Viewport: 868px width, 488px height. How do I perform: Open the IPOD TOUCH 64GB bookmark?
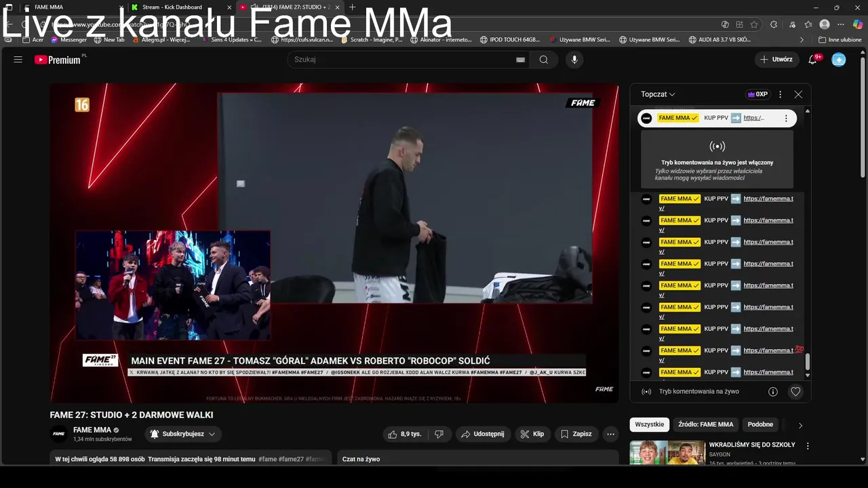pyautogui.click(x=510, y=40)
